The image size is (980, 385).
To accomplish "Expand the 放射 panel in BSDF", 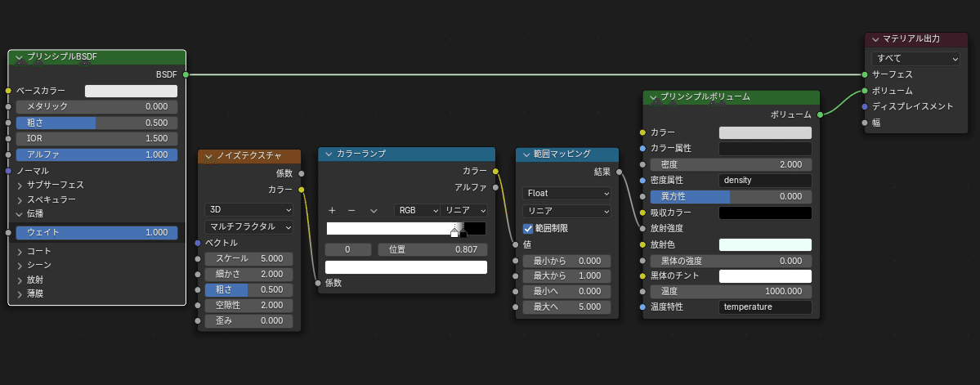I will [x=20, y=280].
